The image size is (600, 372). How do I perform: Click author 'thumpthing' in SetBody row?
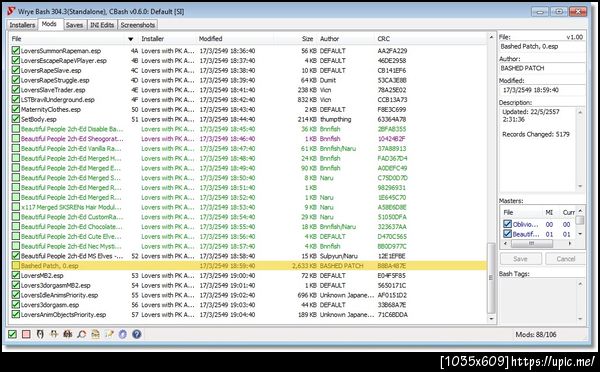tap(336, 119)
